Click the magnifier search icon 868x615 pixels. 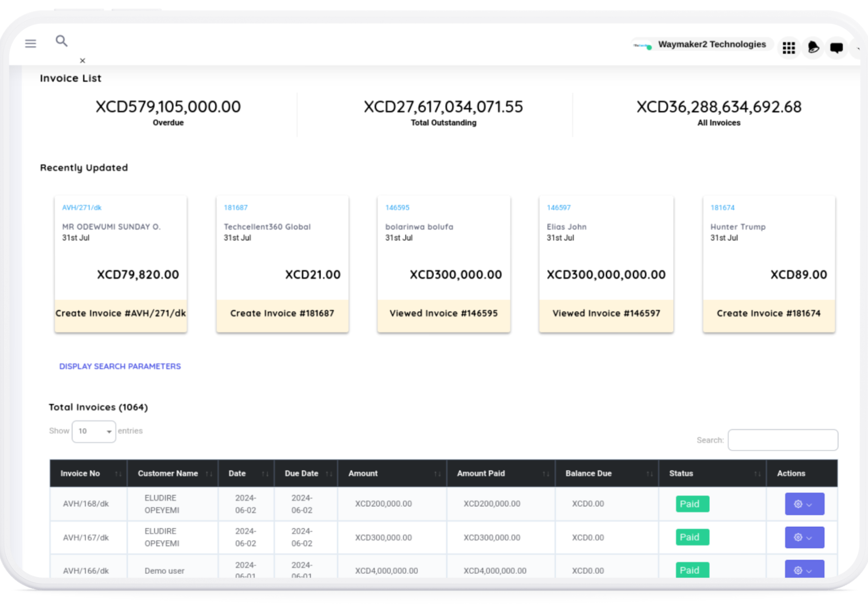(61, 41)
